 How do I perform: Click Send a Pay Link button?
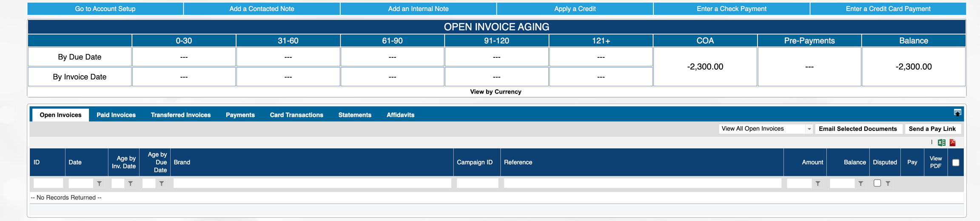click(x=932, y=129)
